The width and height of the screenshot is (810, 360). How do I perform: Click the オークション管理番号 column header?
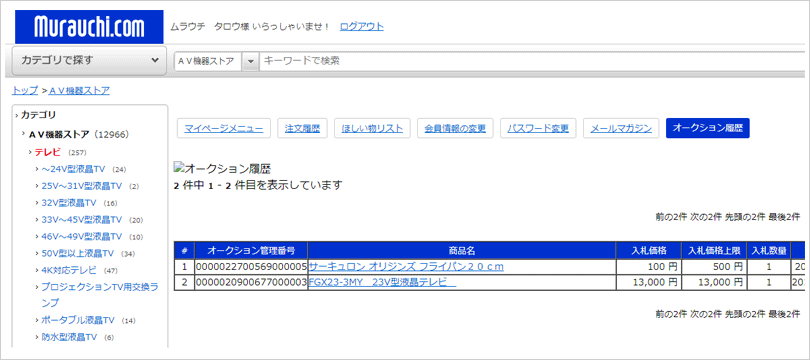251,251
